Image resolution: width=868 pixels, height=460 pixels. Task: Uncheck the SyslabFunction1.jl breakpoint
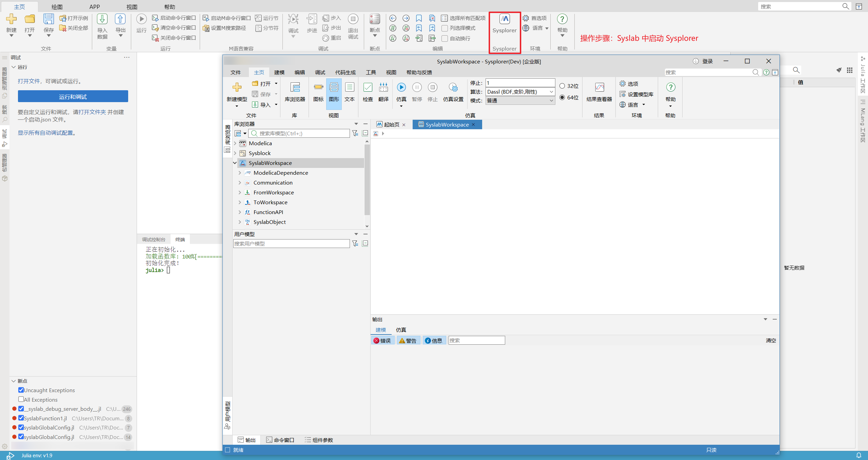pos(21,418)
